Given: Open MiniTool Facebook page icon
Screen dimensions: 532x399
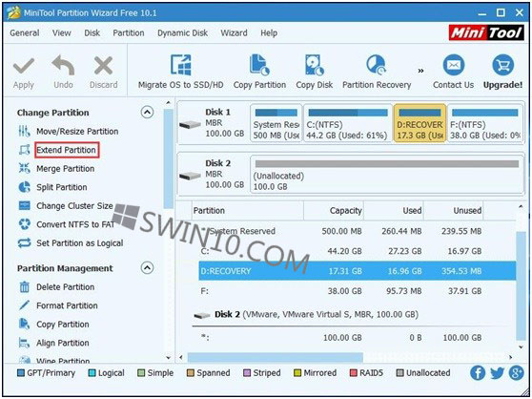Looking at the screenshot, I should 478,373.
